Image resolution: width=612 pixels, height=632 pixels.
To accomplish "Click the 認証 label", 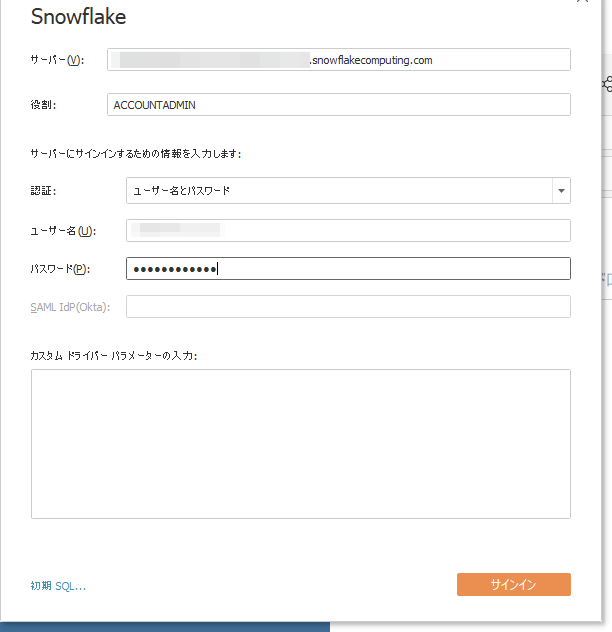I will coord(43,191).
